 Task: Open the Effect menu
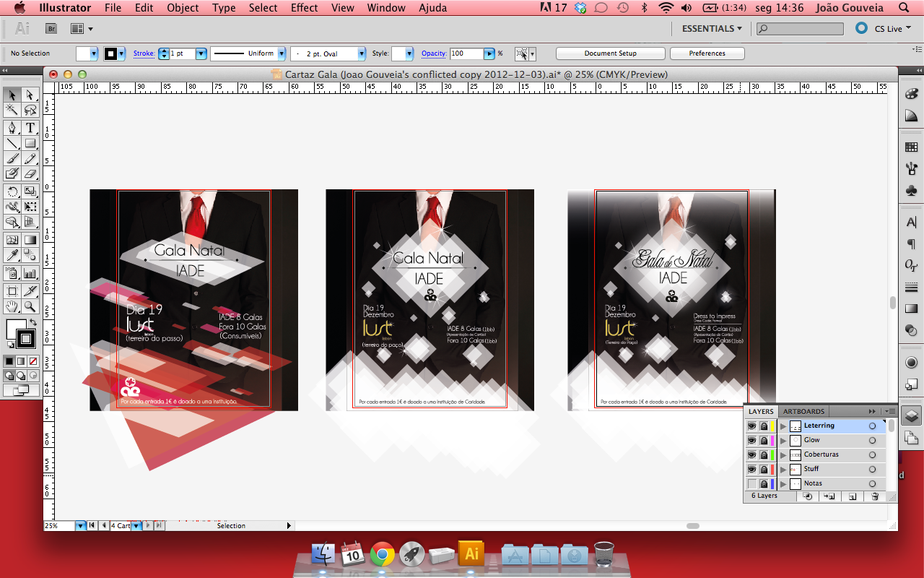pos(304,8)
